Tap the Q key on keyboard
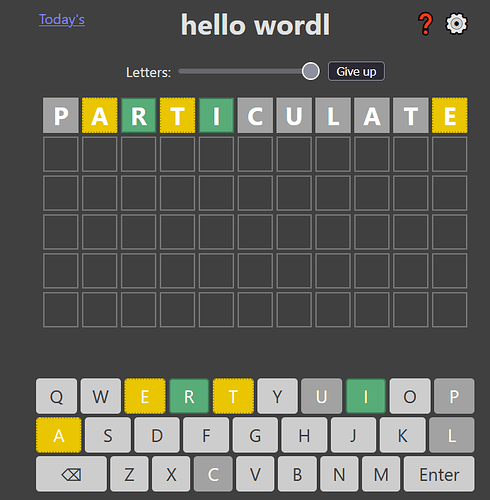Image resolution: width=490 pixels, height=500 pixels. [56, 396]
